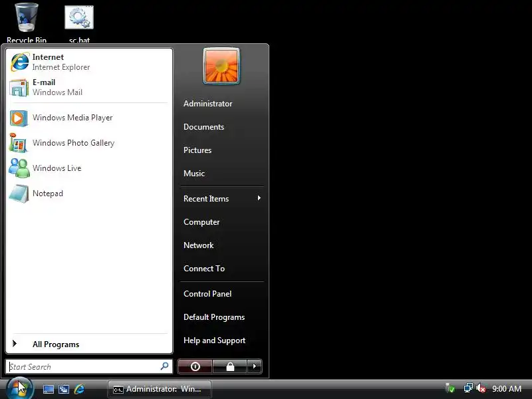Launch Windows Photo Gallery
This screenshot has width=532, height=399.
[89, 143]
